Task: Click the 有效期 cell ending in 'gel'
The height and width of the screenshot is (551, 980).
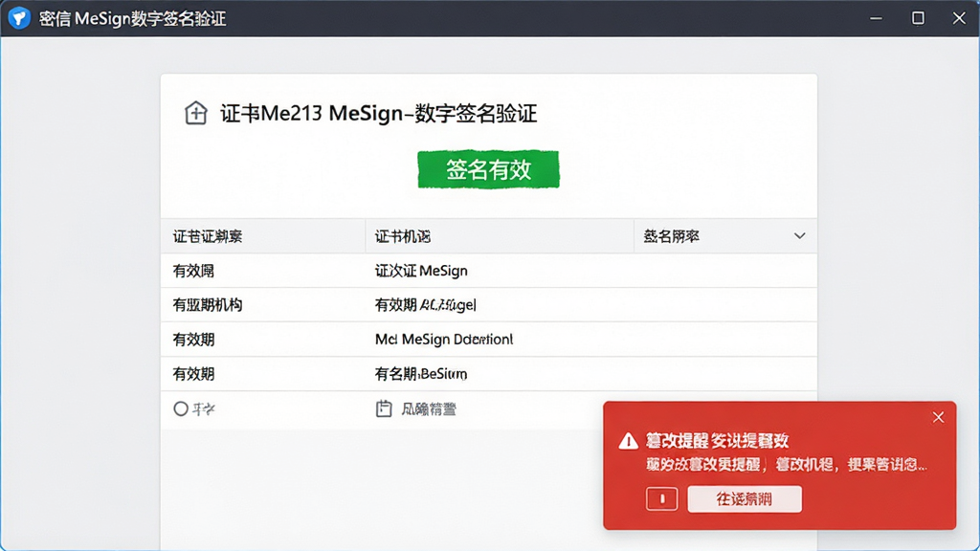Action: tap(426, 305)
